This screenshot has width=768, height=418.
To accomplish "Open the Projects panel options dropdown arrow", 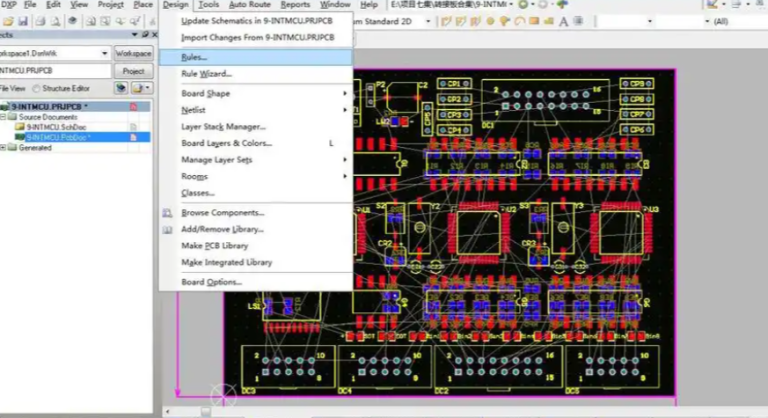I will [135, 35].
